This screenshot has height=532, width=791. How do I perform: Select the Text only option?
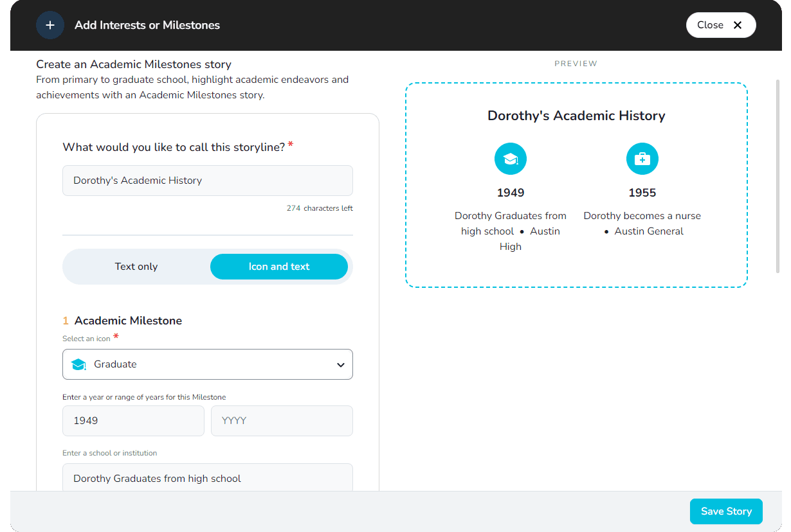(x=136, y=267)
